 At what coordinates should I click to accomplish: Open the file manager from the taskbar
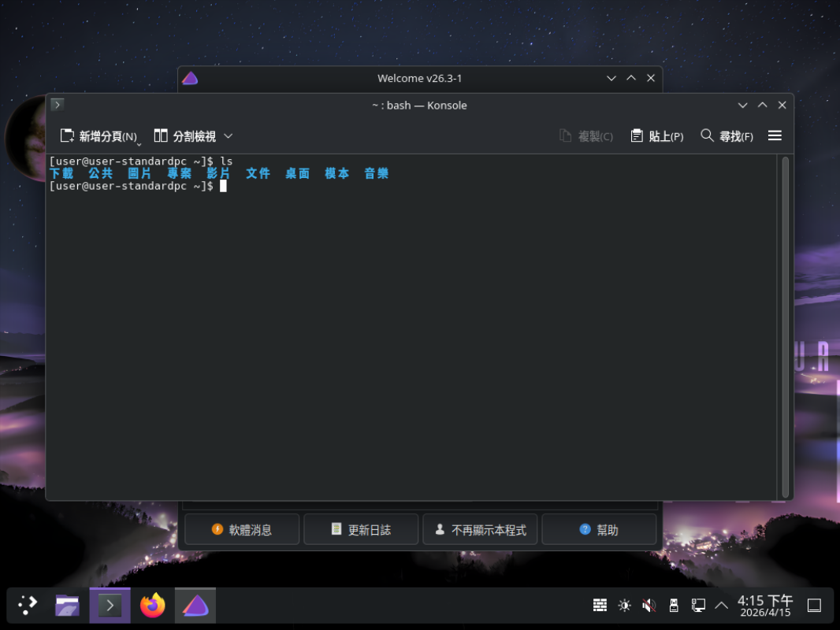(x=68, y=606)
